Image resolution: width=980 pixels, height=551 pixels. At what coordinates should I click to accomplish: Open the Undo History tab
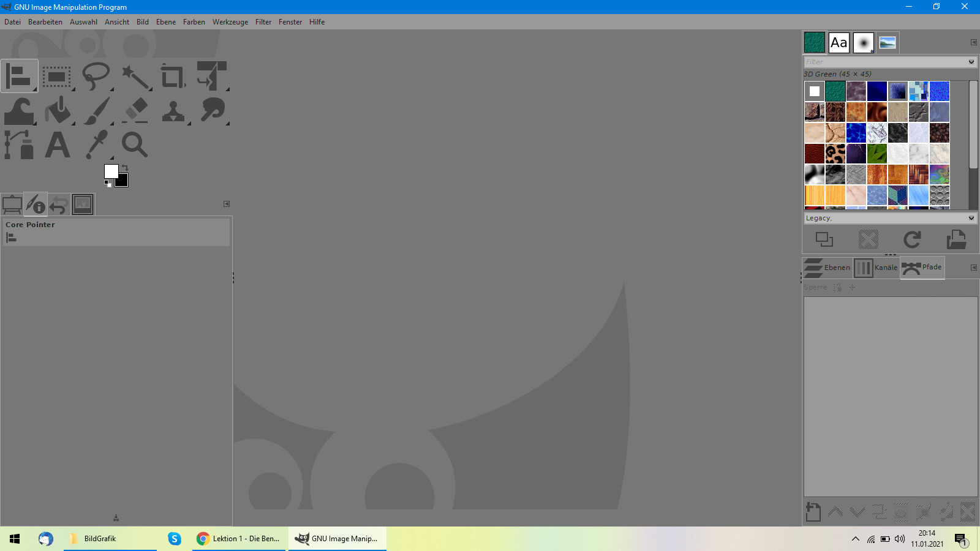pos(59,204)
